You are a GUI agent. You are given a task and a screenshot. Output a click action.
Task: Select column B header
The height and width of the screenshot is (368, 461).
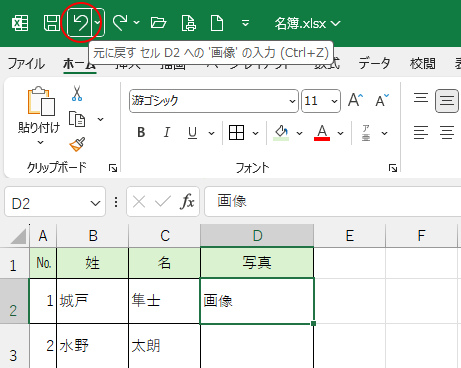pyautogui.click(x=93, y=236)
